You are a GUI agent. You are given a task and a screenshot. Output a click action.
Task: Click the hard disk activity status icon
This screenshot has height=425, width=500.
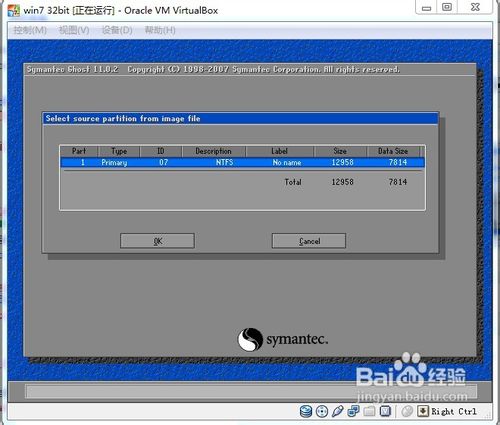tap(305, 411)
